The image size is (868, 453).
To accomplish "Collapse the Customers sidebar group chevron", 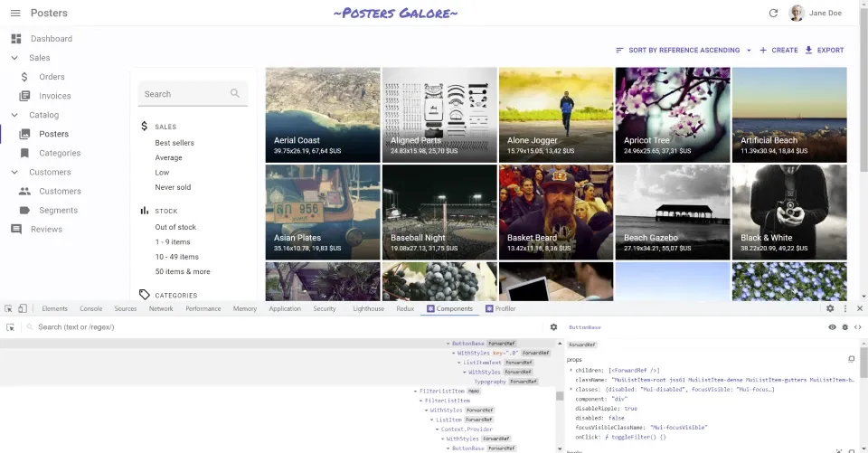I will pyautogui.click(x=14, y=172).
